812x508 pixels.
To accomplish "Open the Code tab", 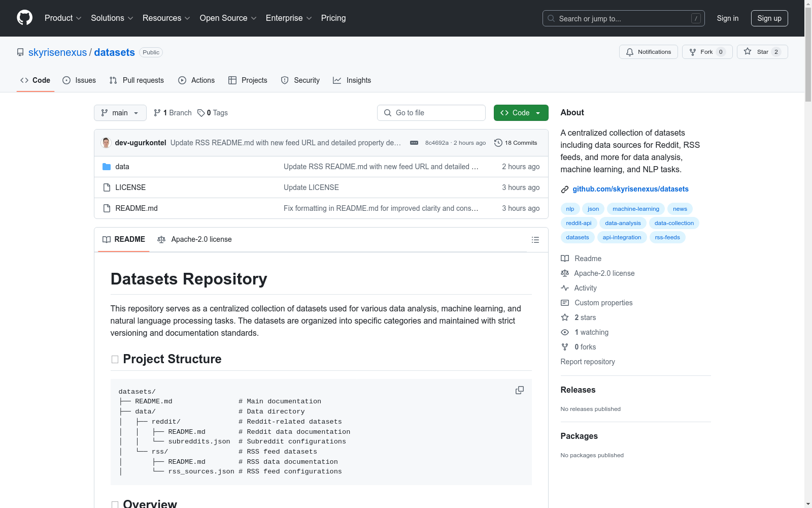I will point(36,80).
